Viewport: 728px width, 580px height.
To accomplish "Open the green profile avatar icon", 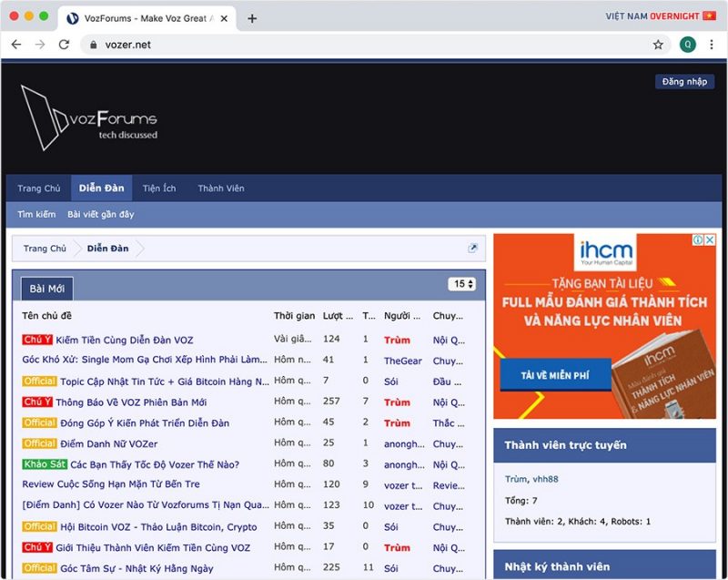I will pos(688,45).
